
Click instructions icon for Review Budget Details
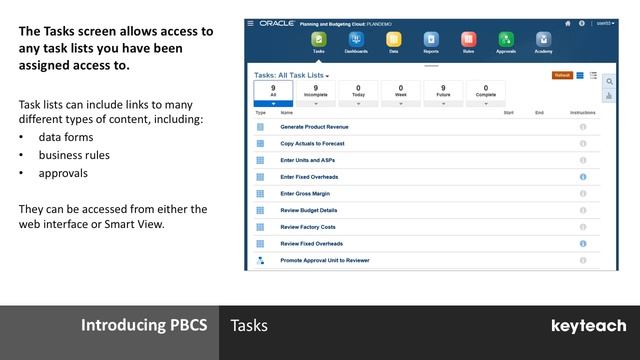[x=583, y=210]
